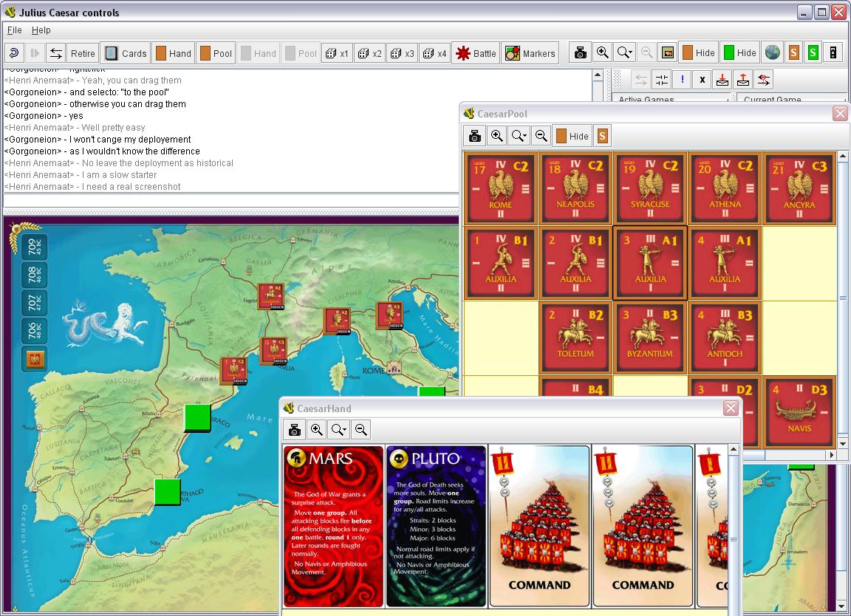Click the blue exclamation mark server button
Screen dimensions: 851x616
683,80
